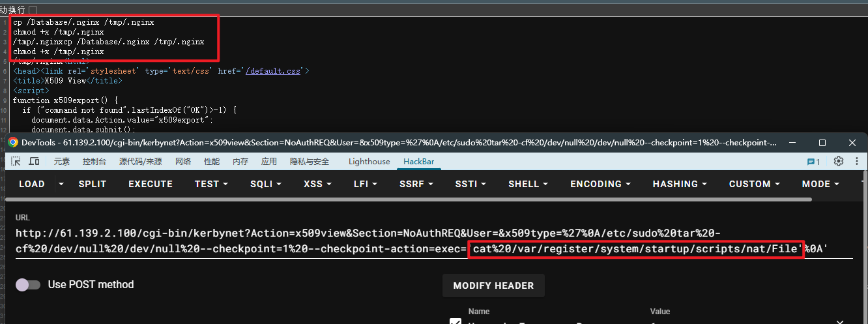
Task: Click into the HackBar URL text field
Action: coord(434,241)
